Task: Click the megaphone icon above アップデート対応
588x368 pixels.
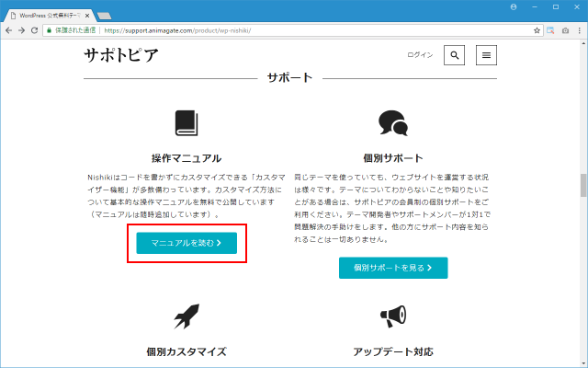Action: (393, 316)
